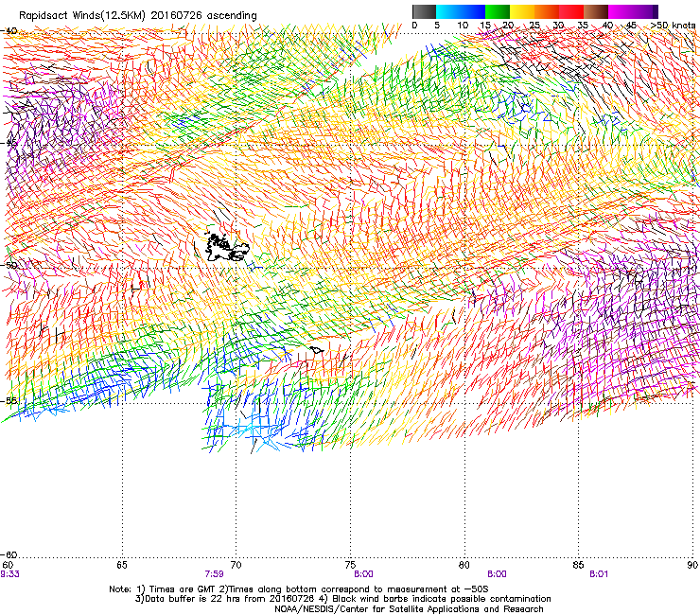Click the "-60" latitude axis label
This screenshot has height=615, width=700.
tap(9, 554)
